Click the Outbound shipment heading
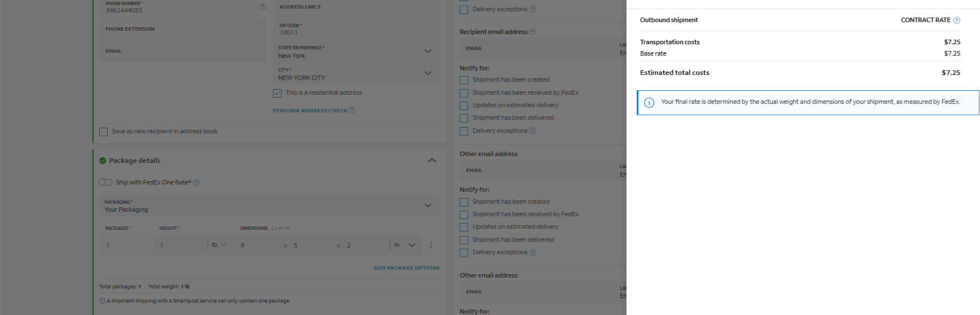This screenshot has height=315, width=980. [669, 20]
